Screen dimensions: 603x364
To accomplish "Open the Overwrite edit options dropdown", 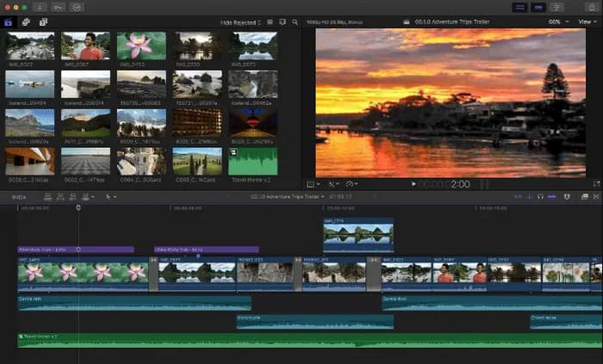I will (88, 197).
